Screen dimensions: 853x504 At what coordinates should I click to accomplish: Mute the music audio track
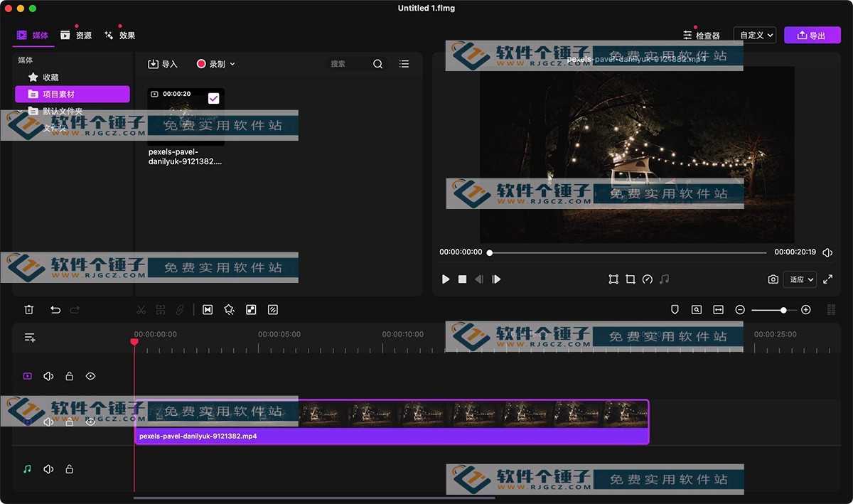point(48,469)
